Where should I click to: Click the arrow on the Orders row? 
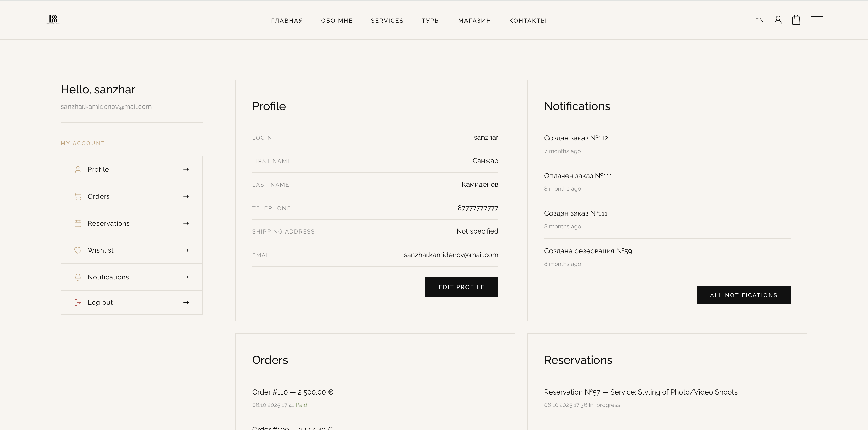pyautogui.click(x=186, y=196)
